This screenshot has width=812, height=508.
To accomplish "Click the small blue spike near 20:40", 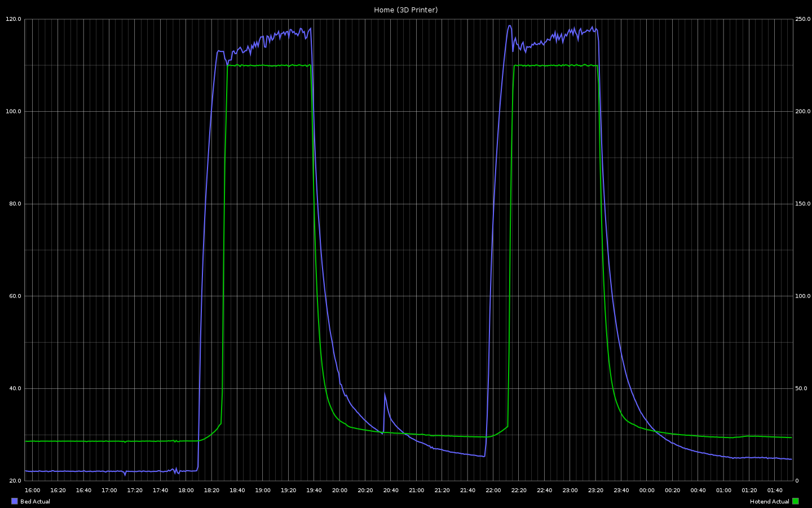I will [385, 395].
